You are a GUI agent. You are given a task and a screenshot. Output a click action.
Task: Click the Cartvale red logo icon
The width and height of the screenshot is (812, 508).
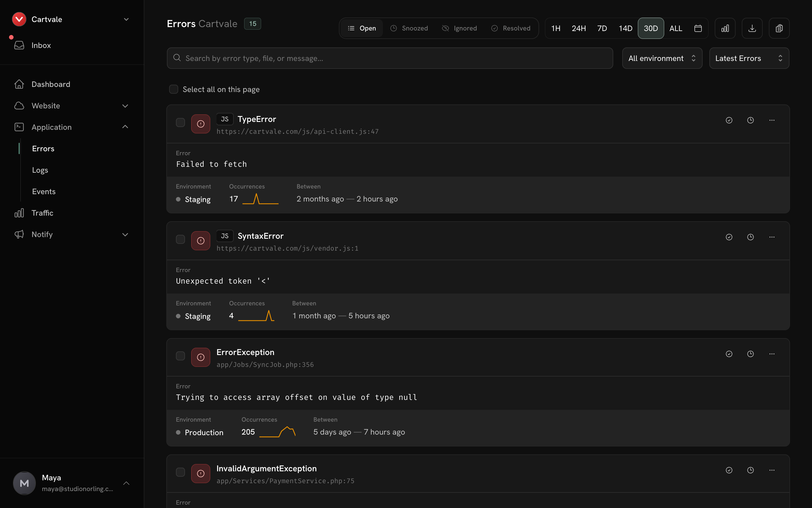click(19, 19)
